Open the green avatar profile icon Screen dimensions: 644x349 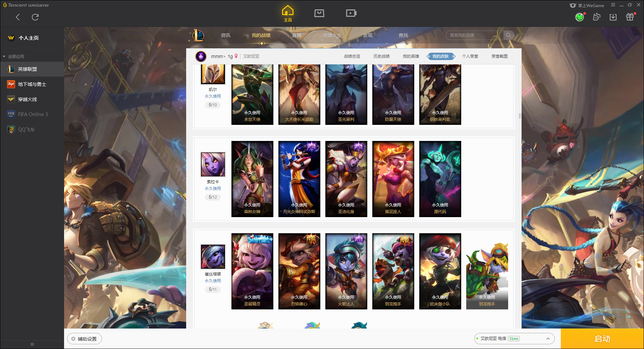pyautogui.click(x=580, y=17)
